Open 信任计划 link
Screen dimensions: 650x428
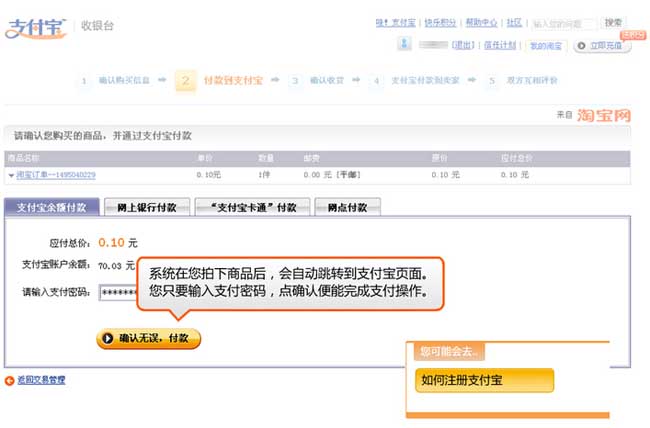[500, 45]
